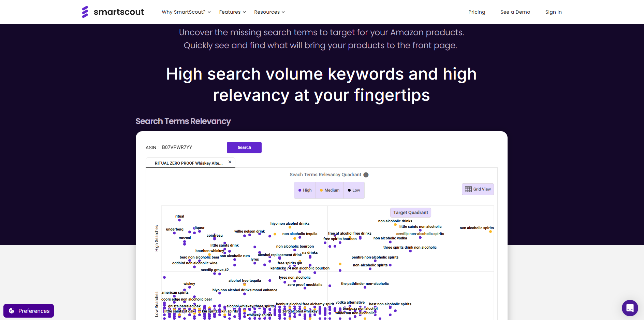Click 'the pathfinder non-alcoholic' label
This screenshot has height=320, width=644.
[365, 283]
